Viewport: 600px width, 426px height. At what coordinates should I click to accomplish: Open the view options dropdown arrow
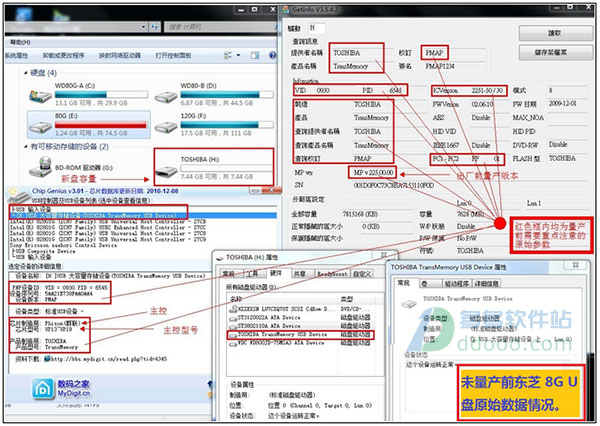pyautogui.click(x=238, y=56)
